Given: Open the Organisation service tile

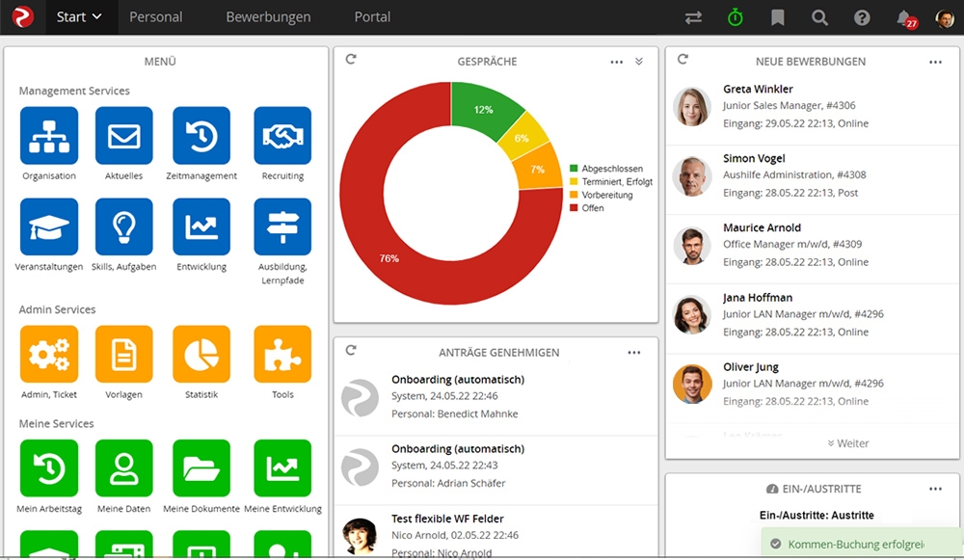Looking at the screenshot, I should (49, 135).
